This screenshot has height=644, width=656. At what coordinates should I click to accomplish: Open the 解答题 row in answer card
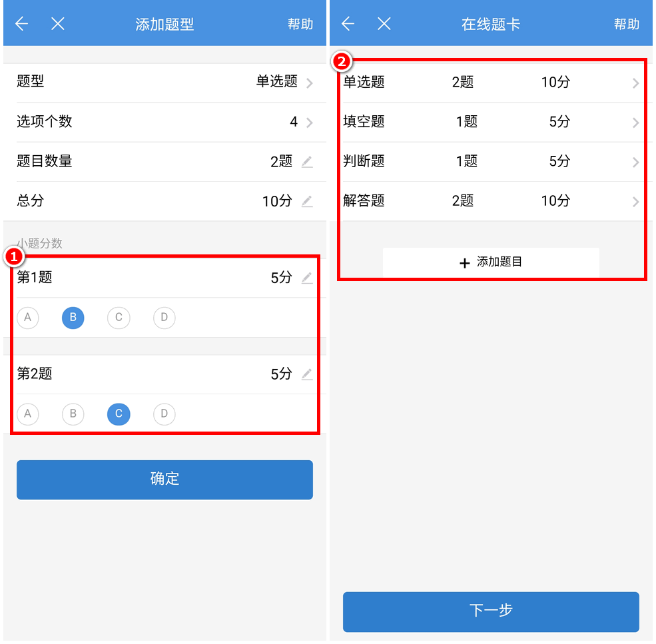[492, 201]
